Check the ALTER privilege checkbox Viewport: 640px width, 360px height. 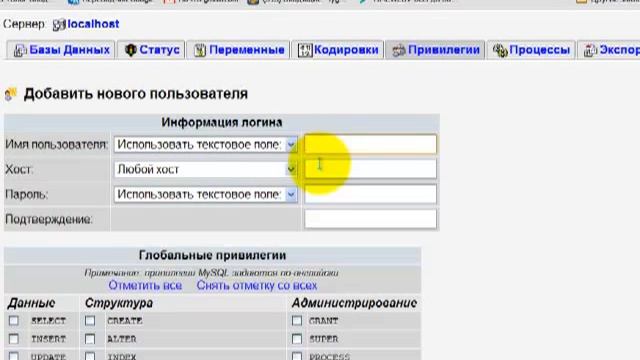pyautogui.click(x=90, y=338)
